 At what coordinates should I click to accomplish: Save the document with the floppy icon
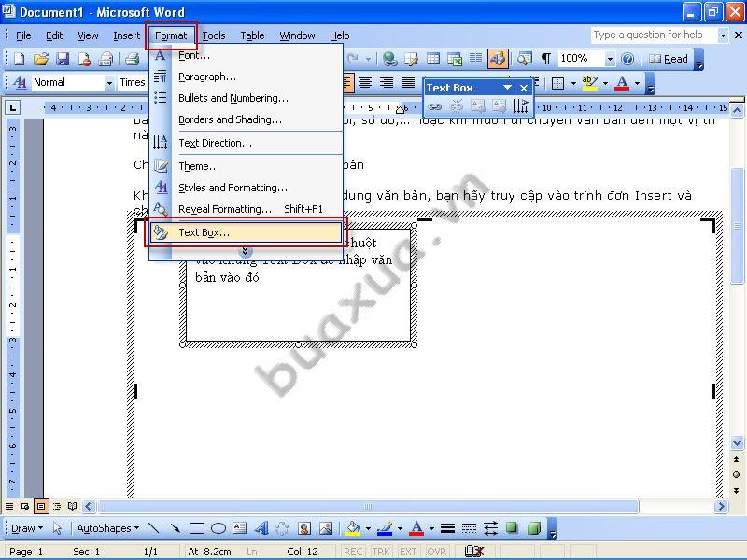pos(63,59)
